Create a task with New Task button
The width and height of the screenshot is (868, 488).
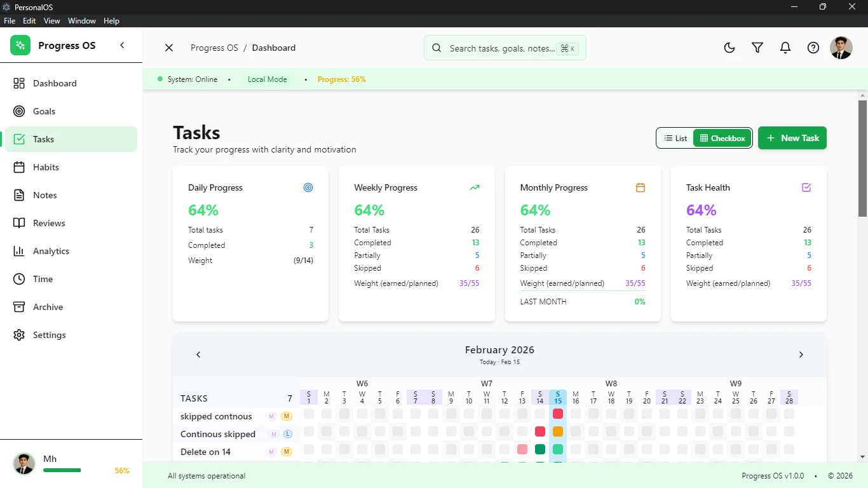[792, 138]
